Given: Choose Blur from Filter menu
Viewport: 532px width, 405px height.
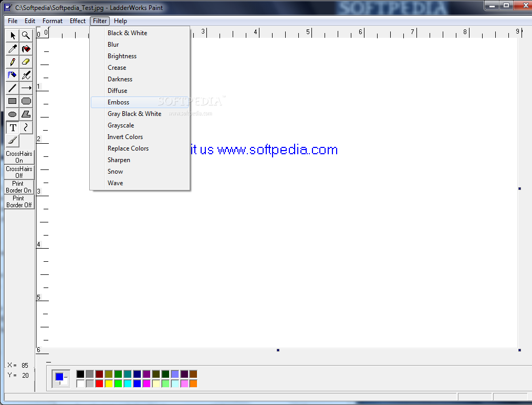Looking at the screenshot, I should (x=140, y=45).
